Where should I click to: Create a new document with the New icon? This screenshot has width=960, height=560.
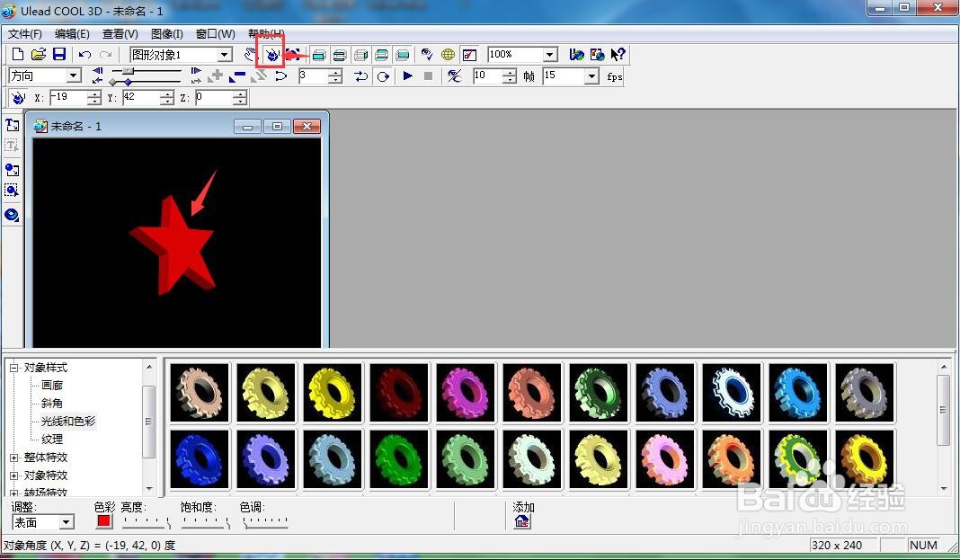pyautogui.click(x=18, y=55)
